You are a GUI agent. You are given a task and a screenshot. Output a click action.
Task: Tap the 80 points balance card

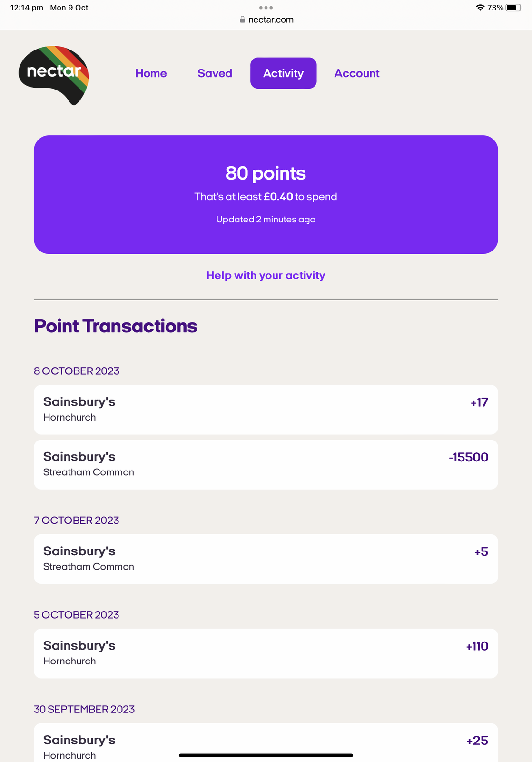pos(266,194)
